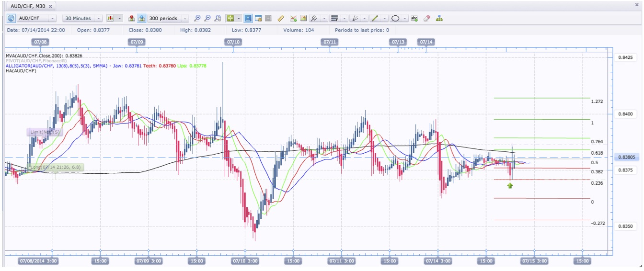Screen dimensions: 644x271
Task: Click the 1.272 Fibonacci level label
Action: [597, 102]
